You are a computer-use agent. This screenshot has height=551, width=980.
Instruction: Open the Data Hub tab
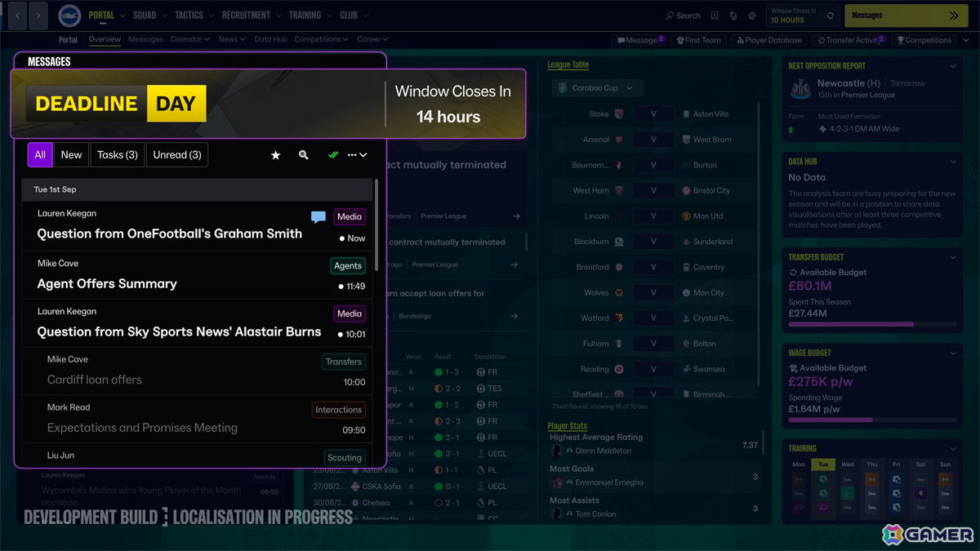pyautogui.click(x=270, y=39)
